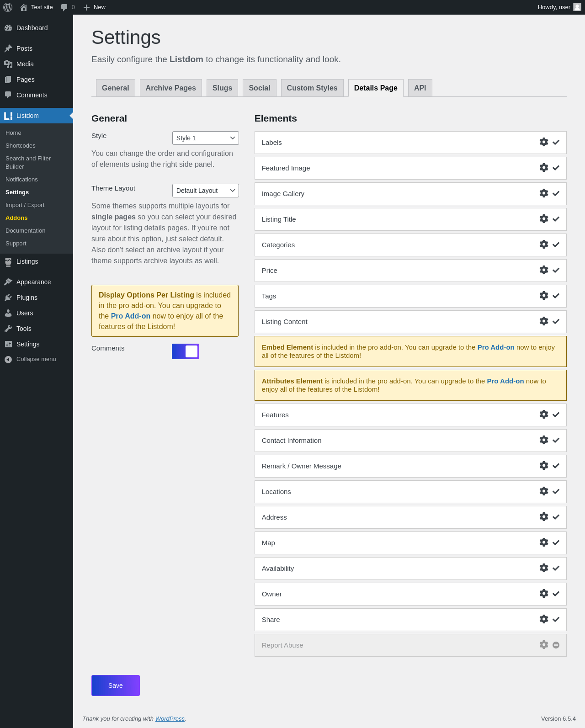
Task: Open the Theme Layout dropdown
Action: [205, 191]
